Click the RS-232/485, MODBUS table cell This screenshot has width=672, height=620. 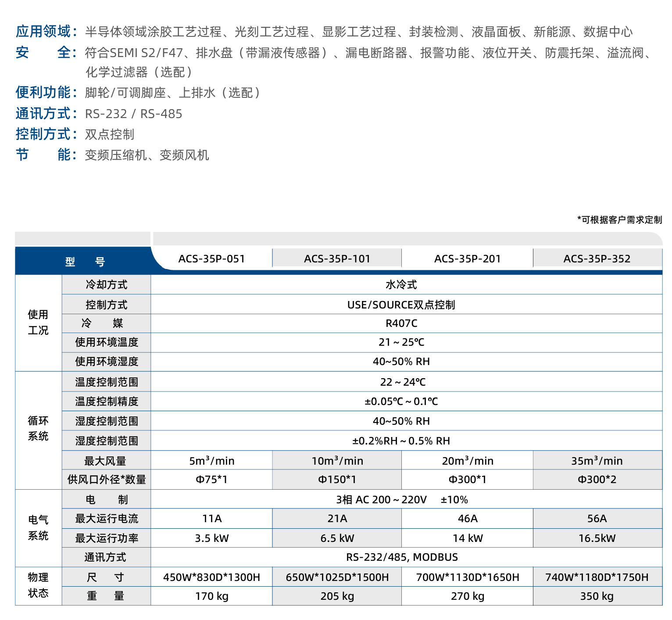click(401, 557)
